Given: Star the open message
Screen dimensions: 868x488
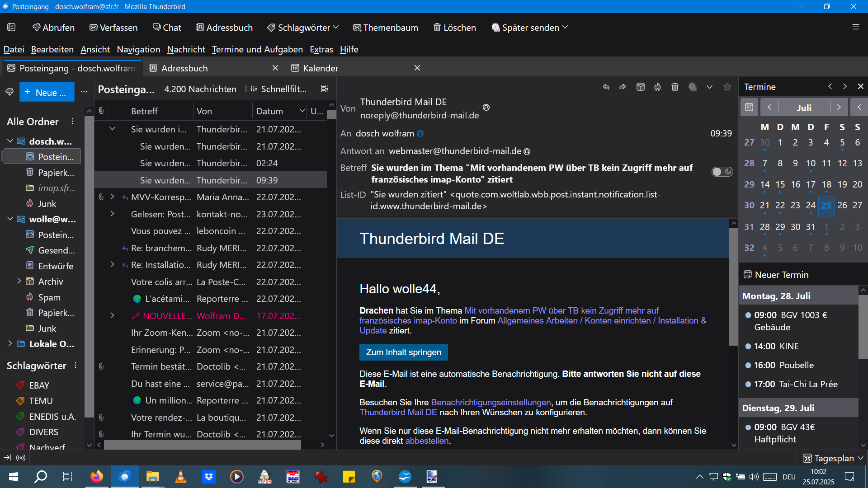Looking at the screenshot, I should tap(727, 87).
